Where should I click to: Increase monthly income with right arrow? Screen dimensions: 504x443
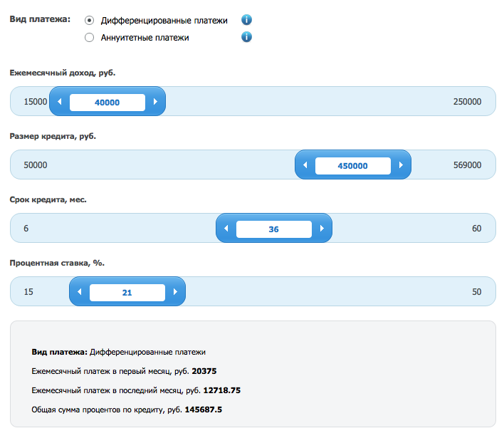(x=155, y=102)
